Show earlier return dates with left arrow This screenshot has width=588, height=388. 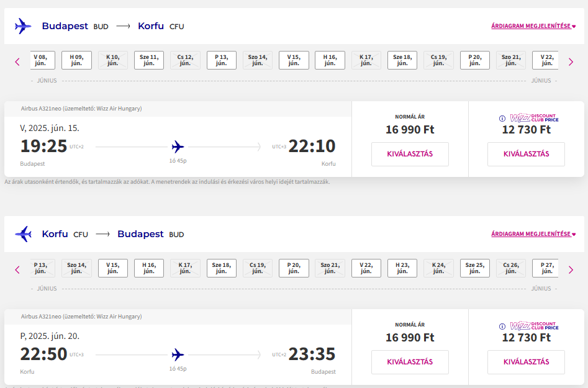point(17,270)
